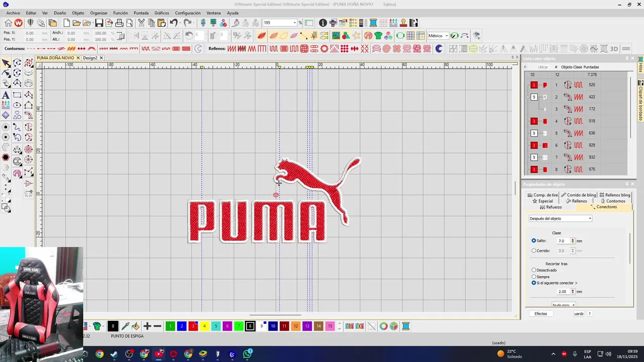Click the green T-shirt product icon
Image resolution: width=644 pixels, height=362 pixels.
pos(378,36)
